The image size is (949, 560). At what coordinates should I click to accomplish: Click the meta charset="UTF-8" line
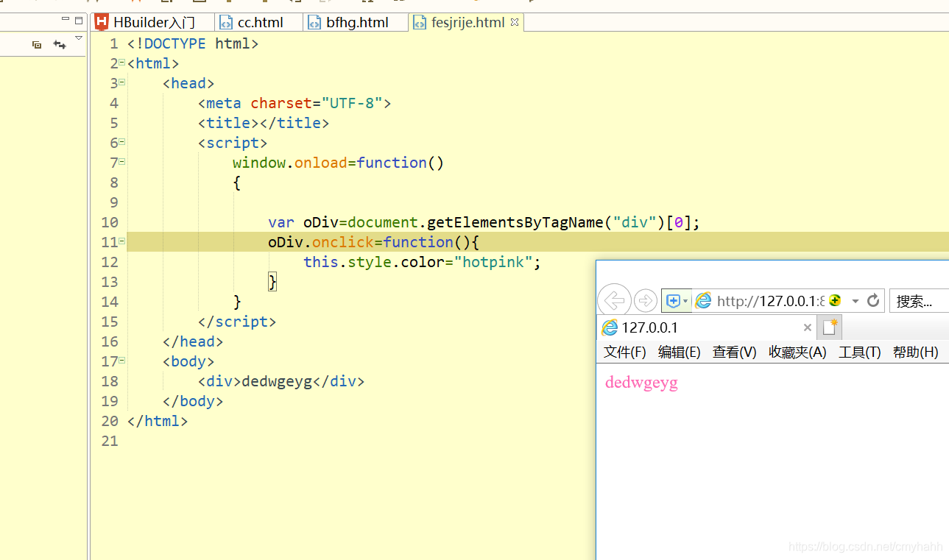(x=294, y=103)
